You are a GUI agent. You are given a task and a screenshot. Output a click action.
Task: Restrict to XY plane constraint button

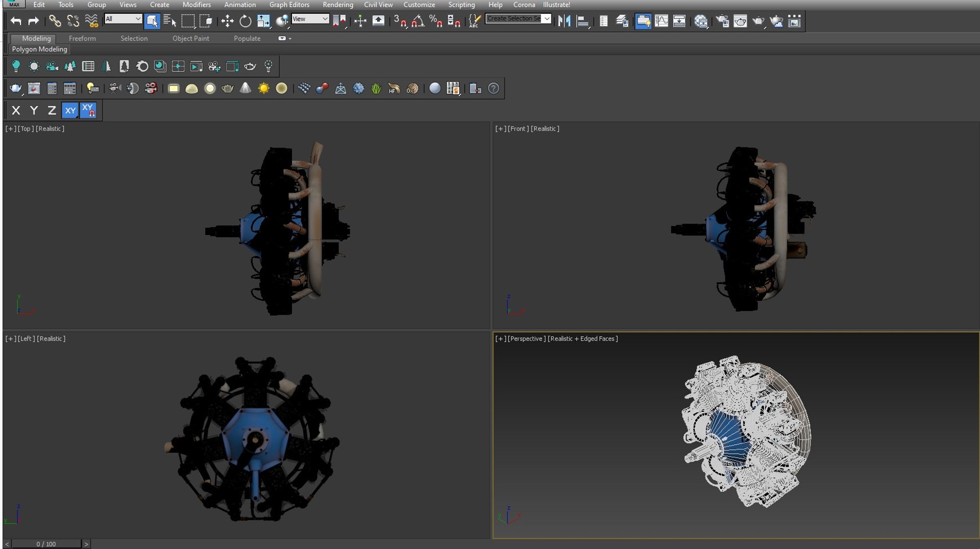click(x=70, y=110)
